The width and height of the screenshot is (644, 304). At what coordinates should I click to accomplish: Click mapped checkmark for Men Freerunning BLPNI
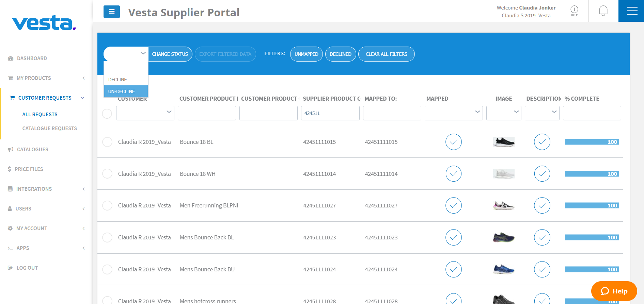454,205
